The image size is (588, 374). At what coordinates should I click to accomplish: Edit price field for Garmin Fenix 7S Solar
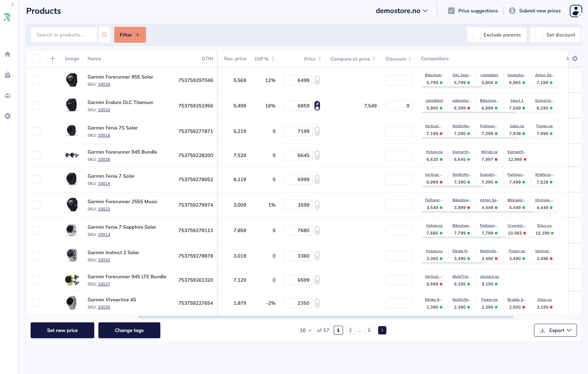[x=298, y=131]
